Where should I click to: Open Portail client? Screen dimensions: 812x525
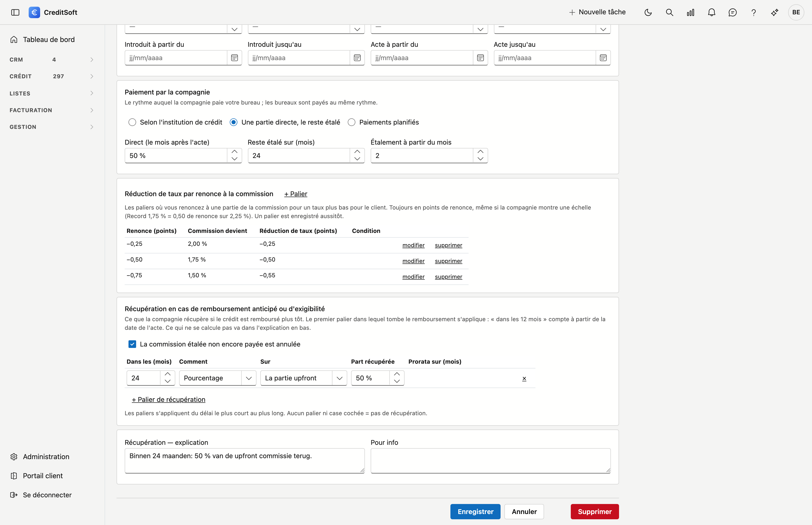37,476
